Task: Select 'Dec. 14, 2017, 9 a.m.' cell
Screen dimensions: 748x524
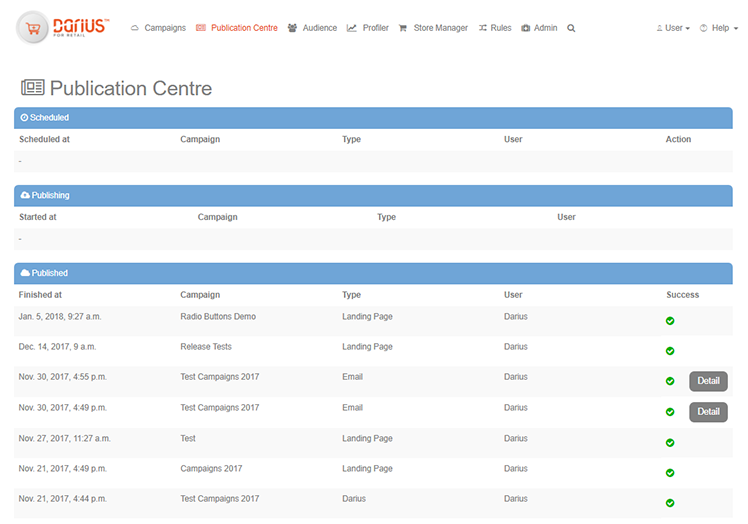Action: pos(57,346)
